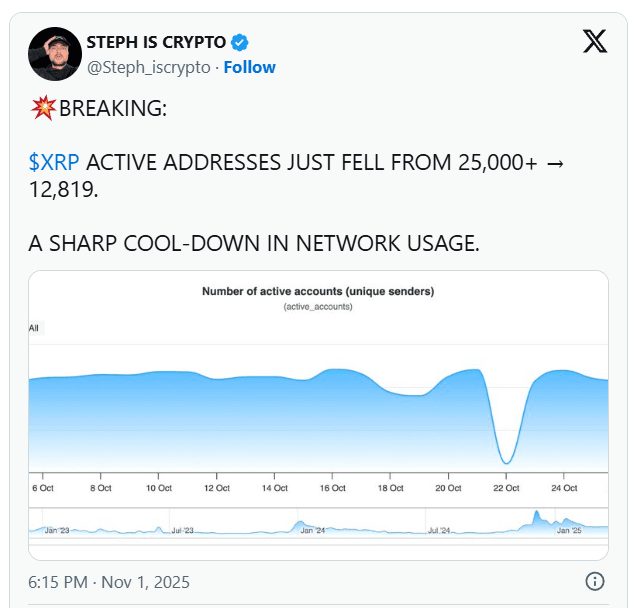Select the All range button on chart

(x=34, y=328)
